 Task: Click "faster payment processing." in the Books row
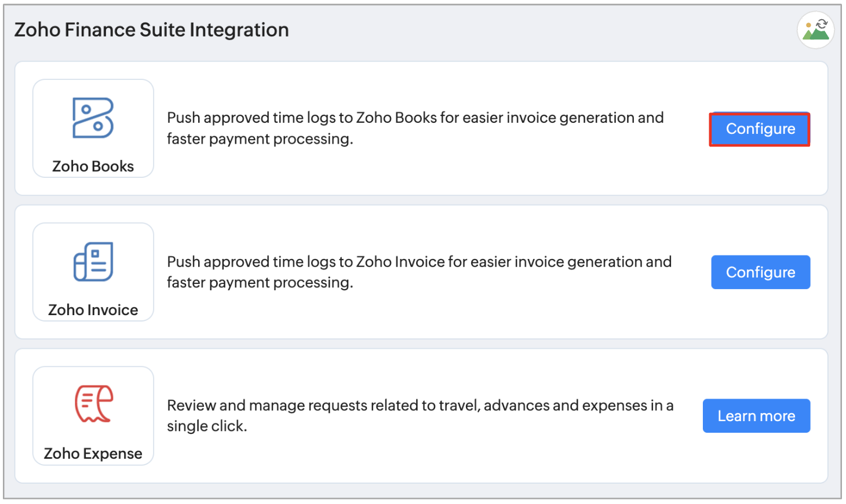260,139
